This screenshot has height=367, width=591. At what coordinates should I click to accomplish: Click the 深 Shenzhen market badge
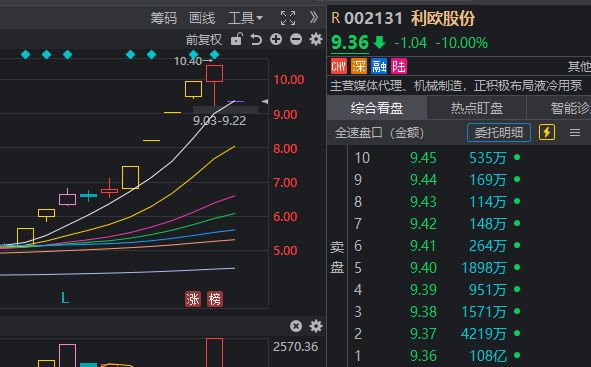tap(359, 67)
